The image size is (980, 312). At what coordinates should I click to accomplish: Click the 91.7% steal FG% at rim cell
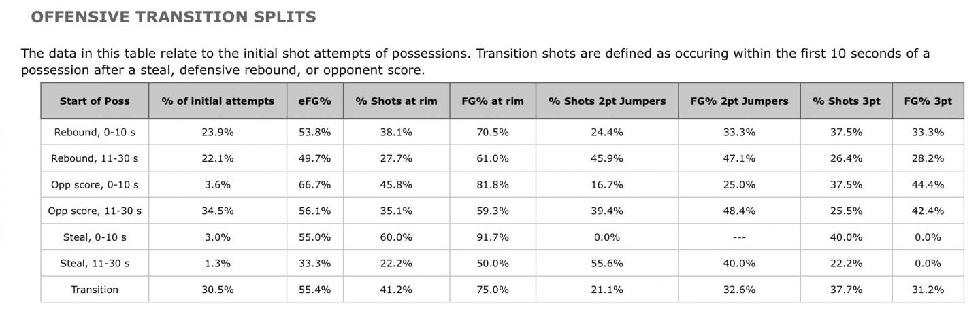[493, 237]
